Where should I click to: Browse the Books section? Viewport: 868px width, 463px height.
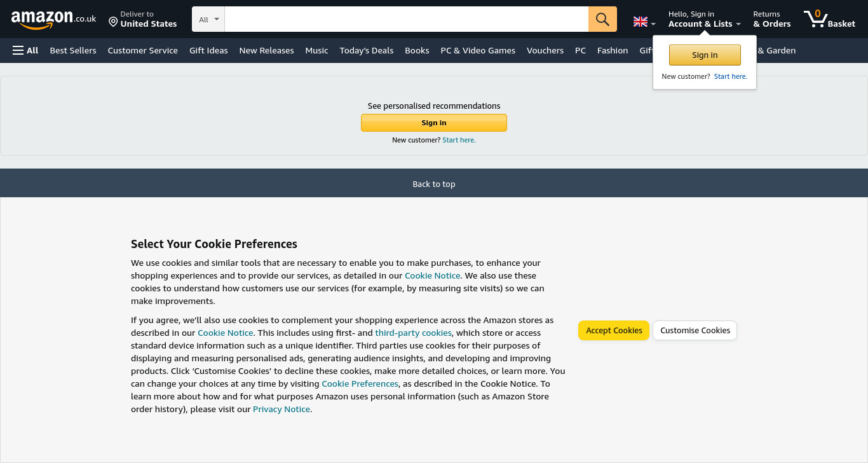coord(417,50)
